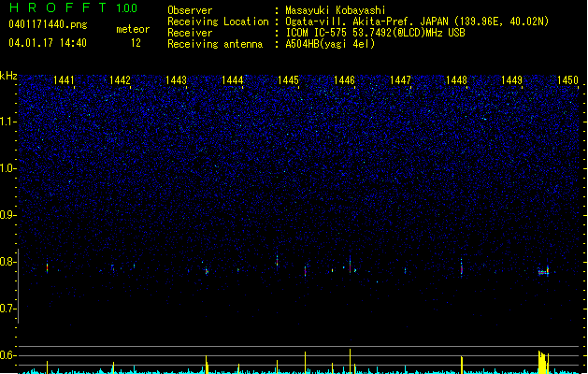The width and height of the screenshot is (588, 374).
Task: Click the 1450 time axis label
Action: tap(567, 80)
